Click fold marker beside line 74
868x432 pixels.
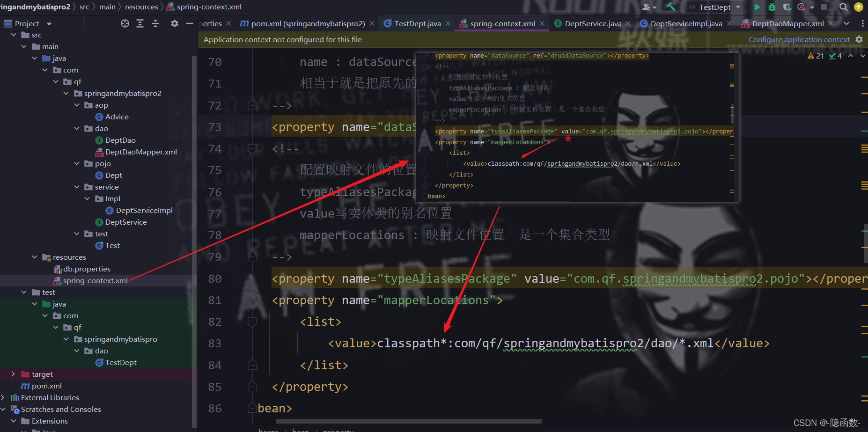pyautogui.click(x=252, y=149)
